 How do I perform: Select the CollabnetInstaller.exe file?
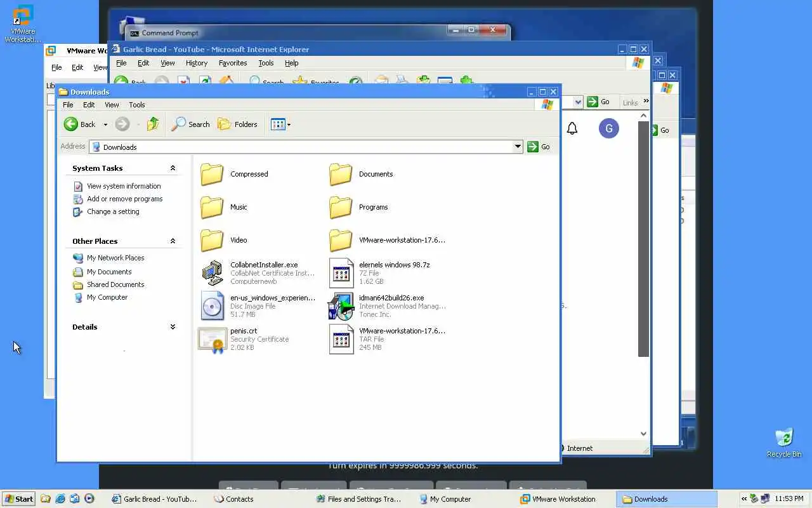(257, 273)
